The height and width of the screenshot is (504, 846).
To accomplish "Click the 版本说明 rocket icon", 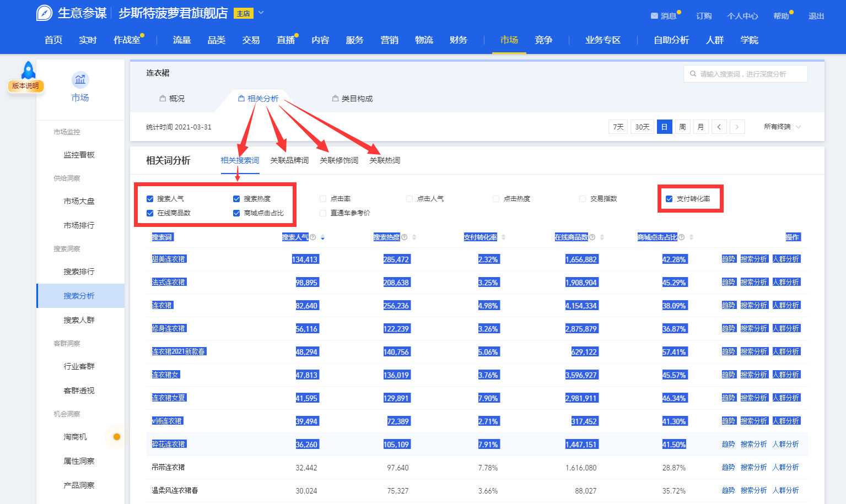I will point(28,71).
